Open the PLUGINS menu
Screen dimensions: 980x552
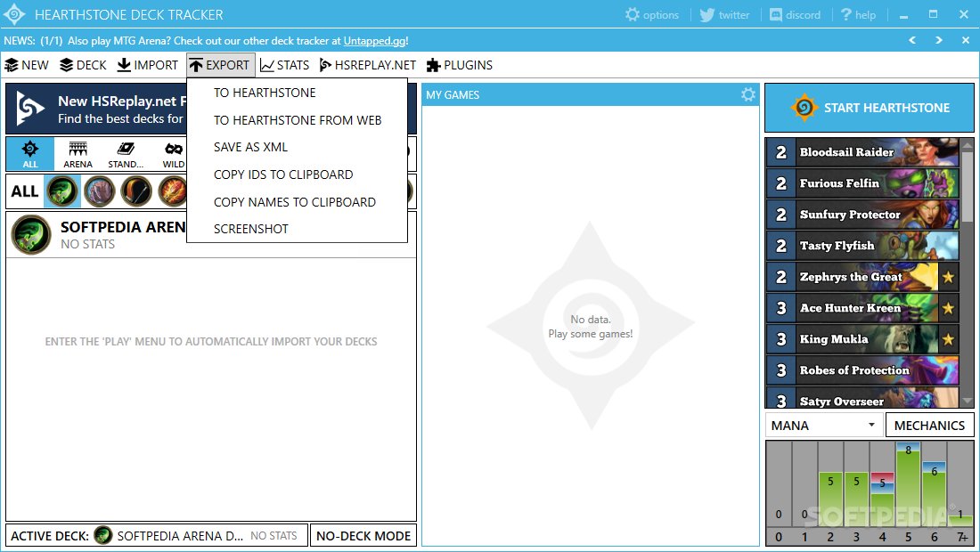click(460, 65)
